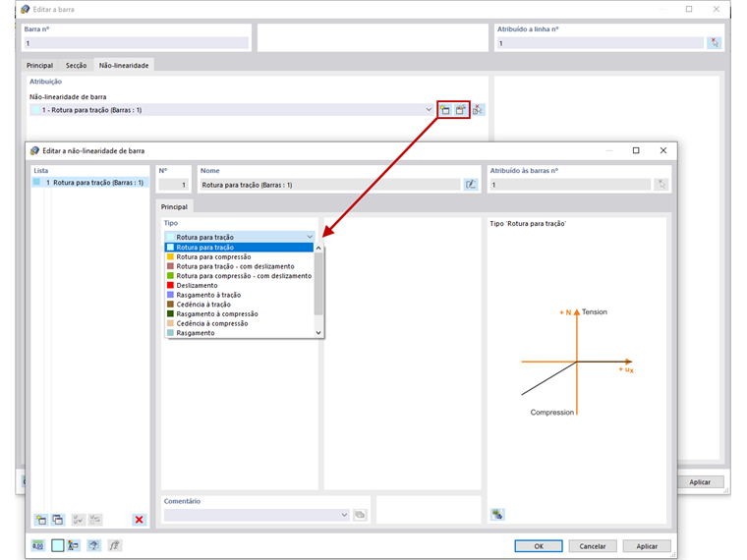Select 'Rasgamento' at bottom of list
Viewport: 747px width, 560px height.
click(239, 333)
